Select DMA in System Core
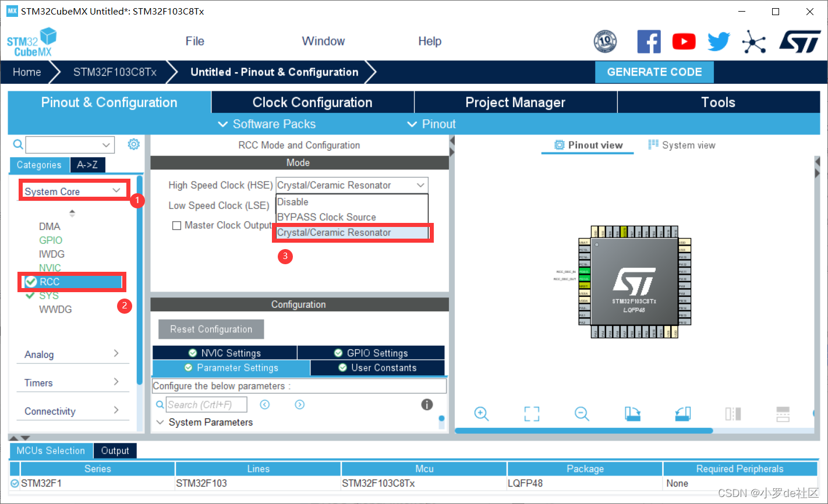This screenshot has height=504, width=828. click(x=49, y=226)
